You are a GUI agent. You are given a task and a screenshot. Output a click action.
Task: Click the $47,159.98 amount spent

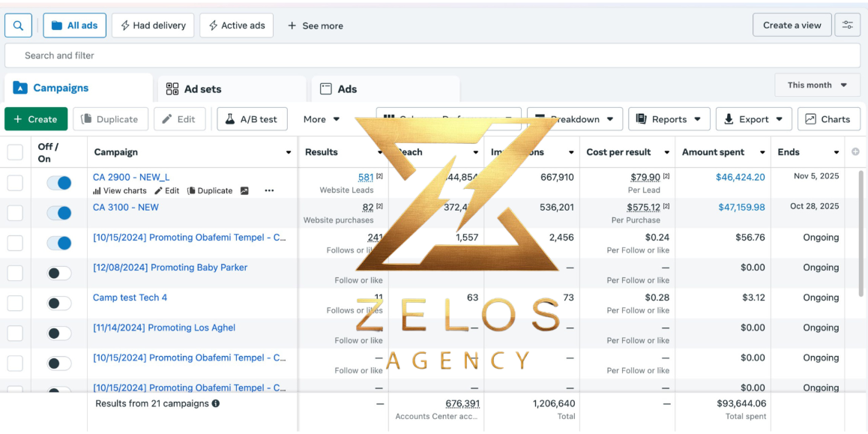click(x=742, y=207)
